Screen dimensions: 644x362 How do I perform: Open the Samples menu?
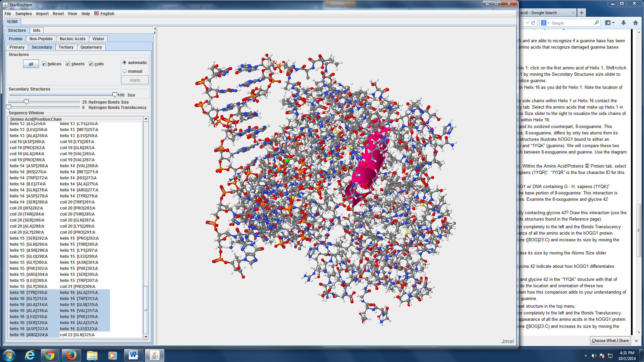pyautogui.click(x=23, y=14)
